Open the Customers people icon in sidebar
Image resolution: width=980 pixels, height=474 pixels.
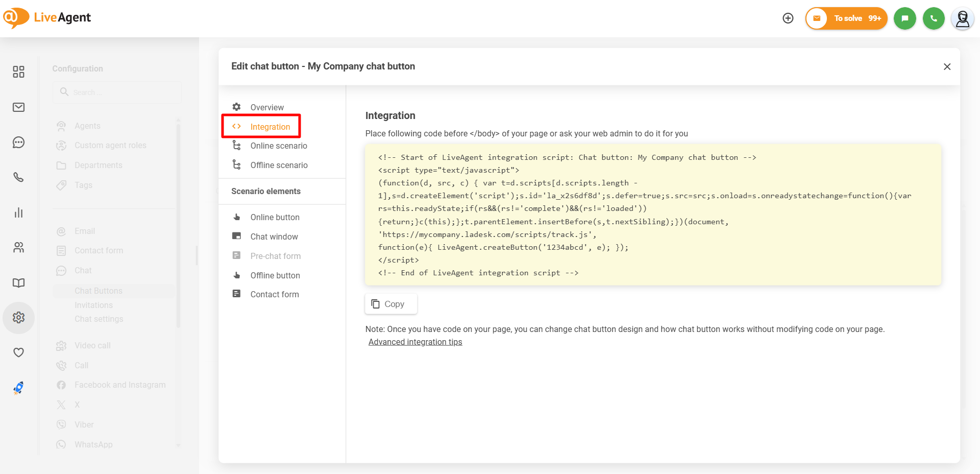18,248
